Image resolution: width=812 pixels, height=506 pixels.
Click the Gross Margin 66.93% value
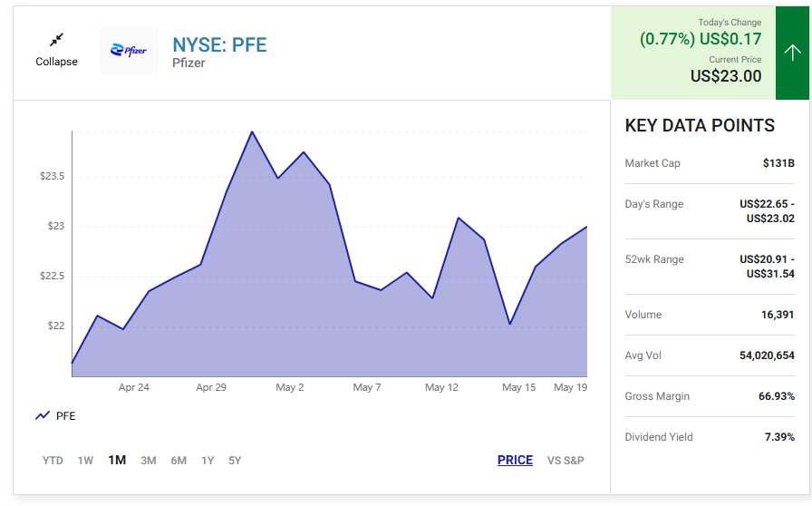pyautogui.click(x=777, y=396)
